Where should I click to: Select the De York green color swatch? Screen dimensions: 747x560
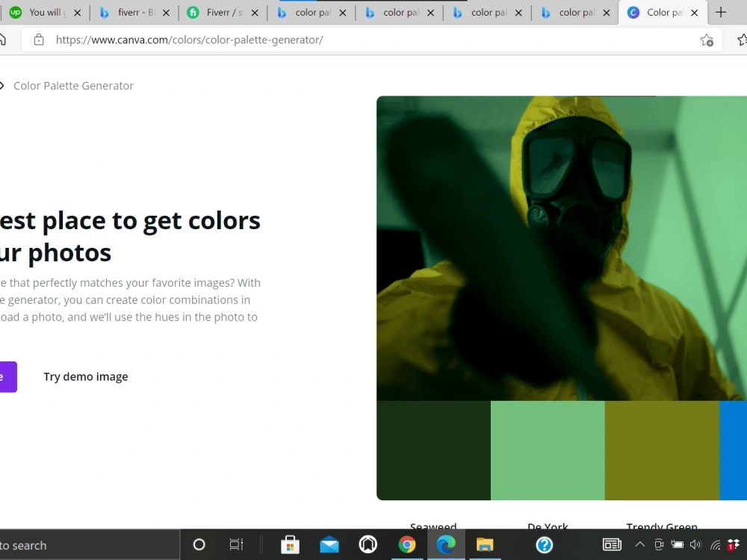[548, 450]
